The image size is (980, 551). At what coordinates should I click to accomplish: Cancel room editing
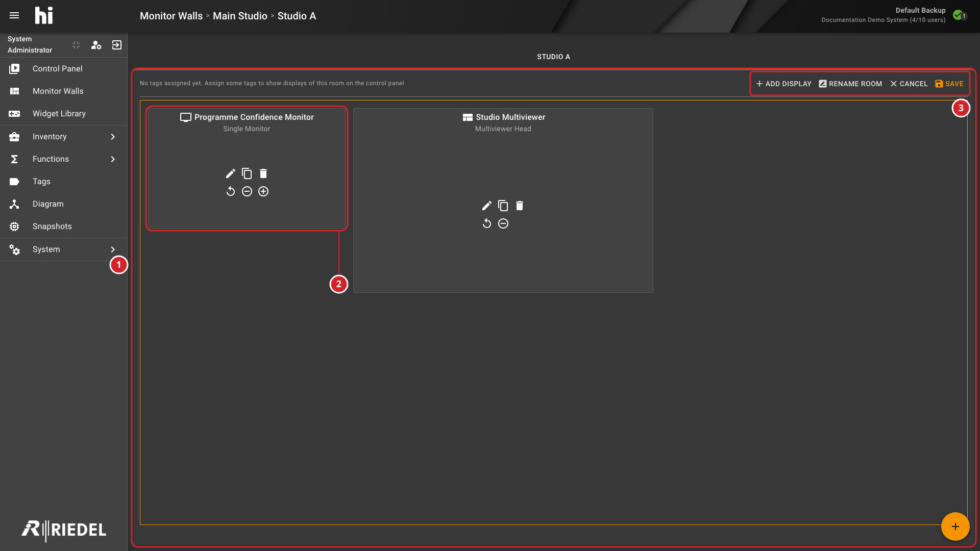(x=909, y=84)
